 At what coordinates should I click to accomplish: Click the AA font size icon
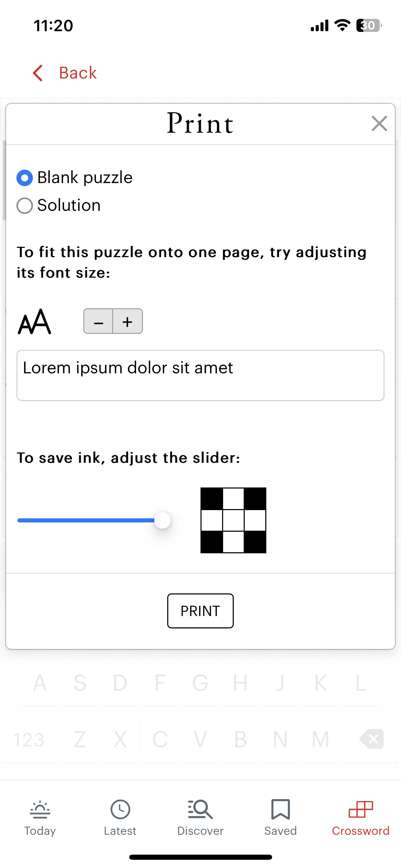[x=35, y=322]
